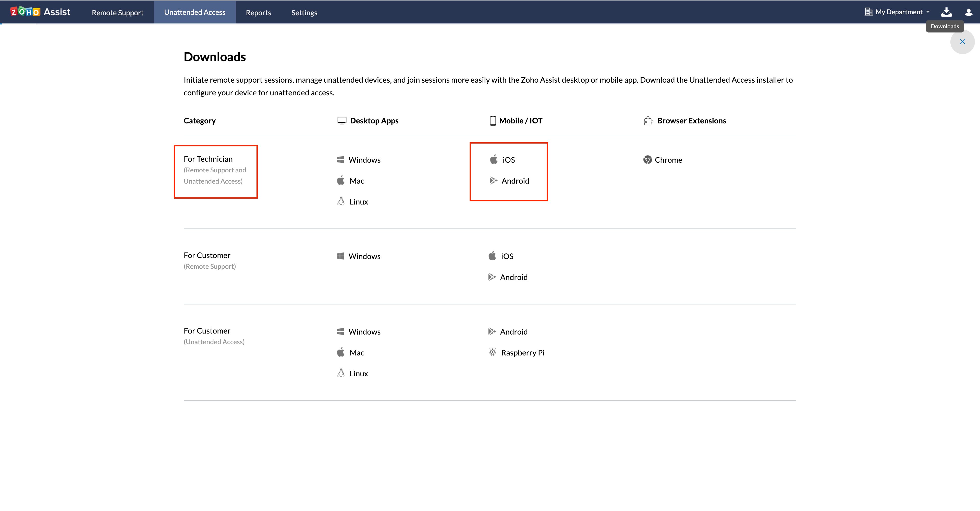Open the user profile icon
Image resolution: width=980 pixels, height=511 pixels.
[x=969, y=12]
